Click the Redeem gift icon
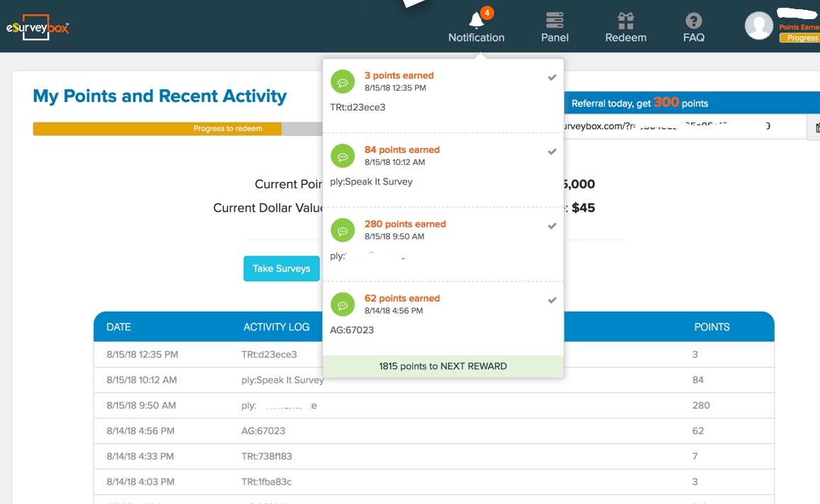 (x=625, y=20)
